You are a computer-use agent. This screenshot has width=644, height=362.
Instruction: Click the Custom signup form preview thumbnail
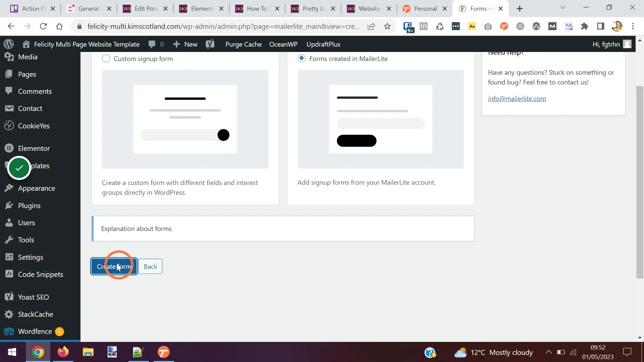[185, 119]
